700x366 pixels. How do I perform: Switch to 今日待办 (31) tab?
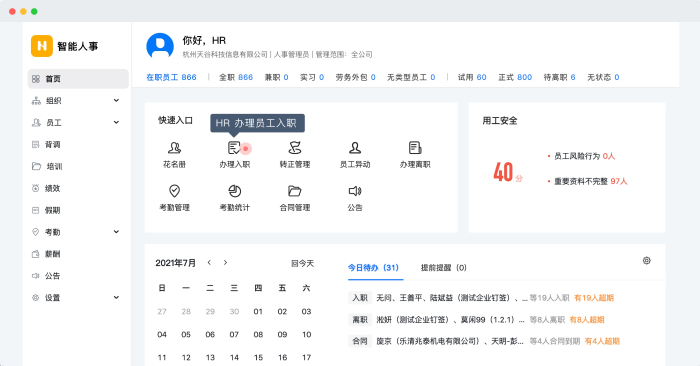373,268
